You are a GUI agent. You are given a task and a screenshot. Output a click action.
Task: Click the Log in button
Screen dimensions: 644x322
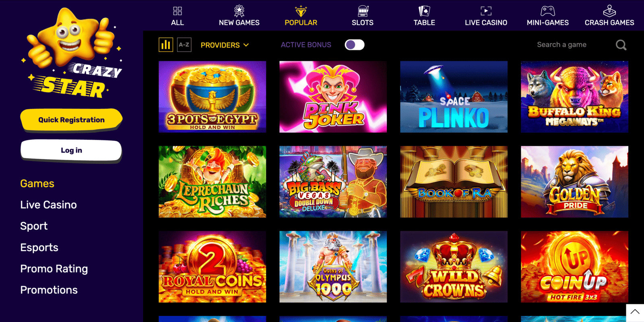tap(71, 151)
